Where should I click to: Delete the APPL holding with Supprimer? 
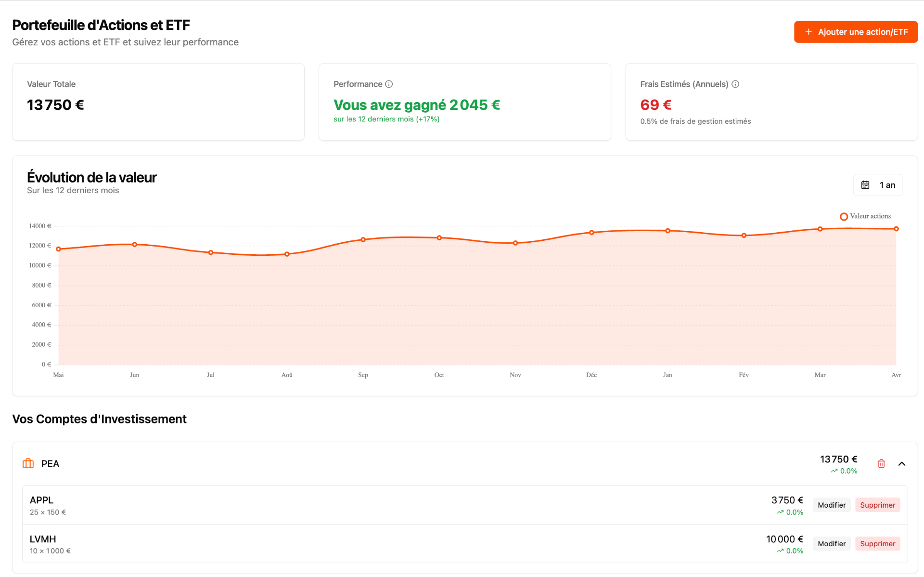pos(877,505)
